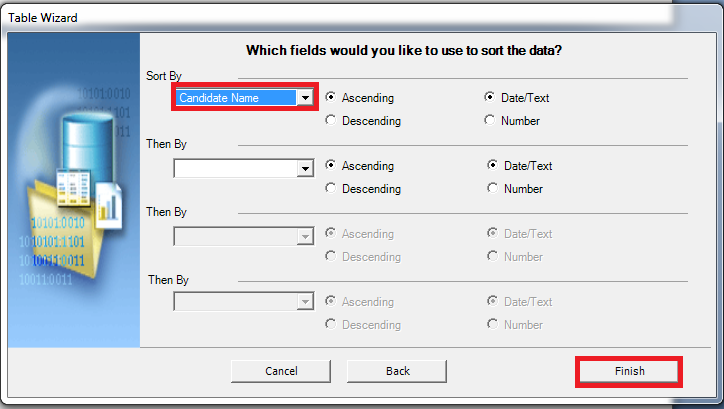
Task: Click the database wizard illustration
Action: coord(73,190)
